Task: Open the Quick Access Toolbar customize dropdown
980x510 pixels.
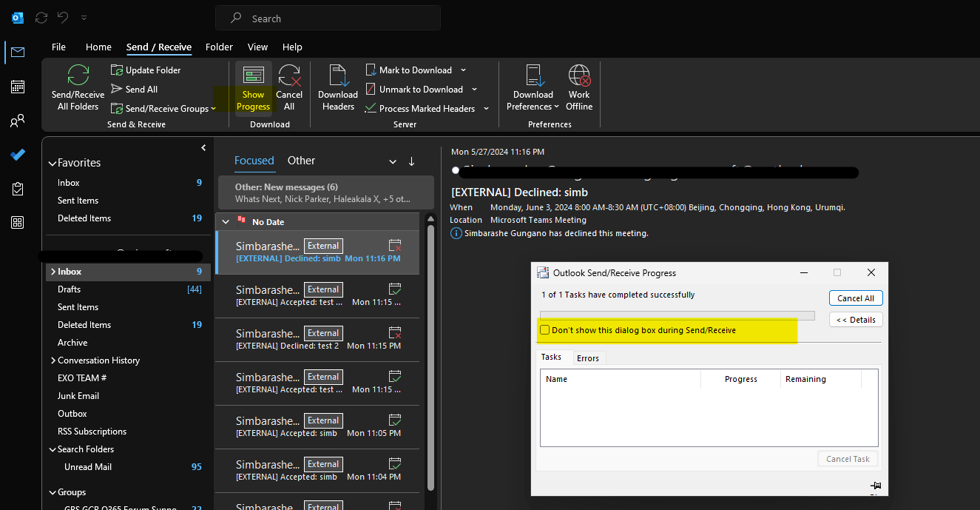Action: point(84,17)
